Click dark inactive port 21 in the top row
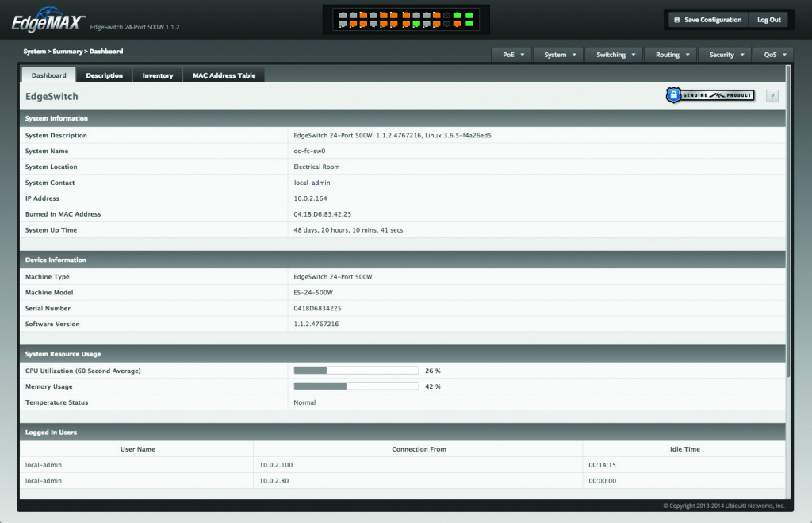 click(x=447, y=16)
